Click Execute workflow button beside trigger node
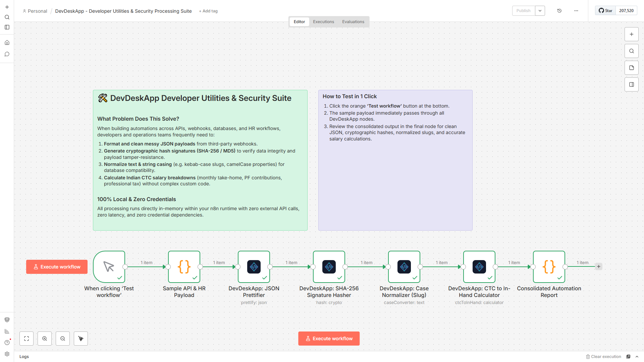Image resolution: width=644 pixels, height=362 pixels. (57, 267)
